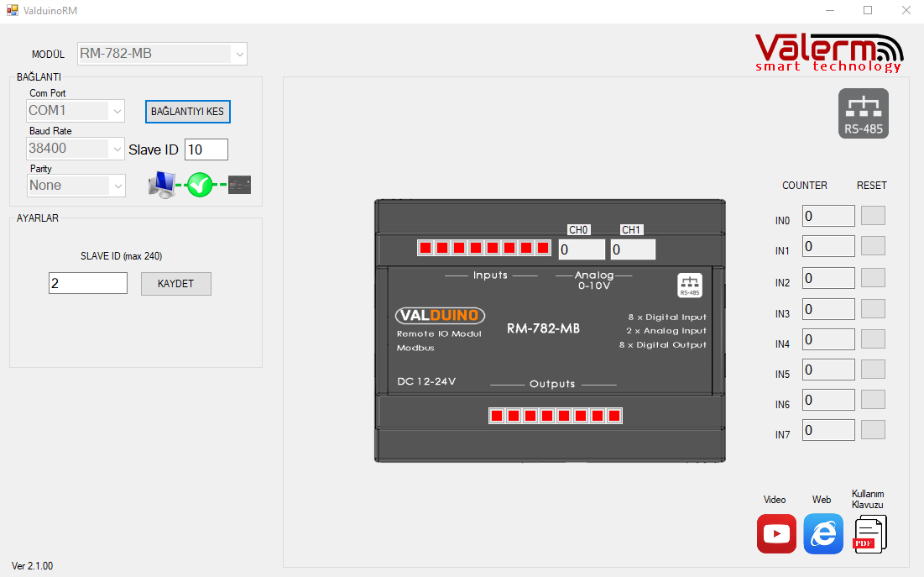Click the small RS-485 icon on the module
Image resolution: width=924 pixels, height=577 pixels.
coord(690,286)
